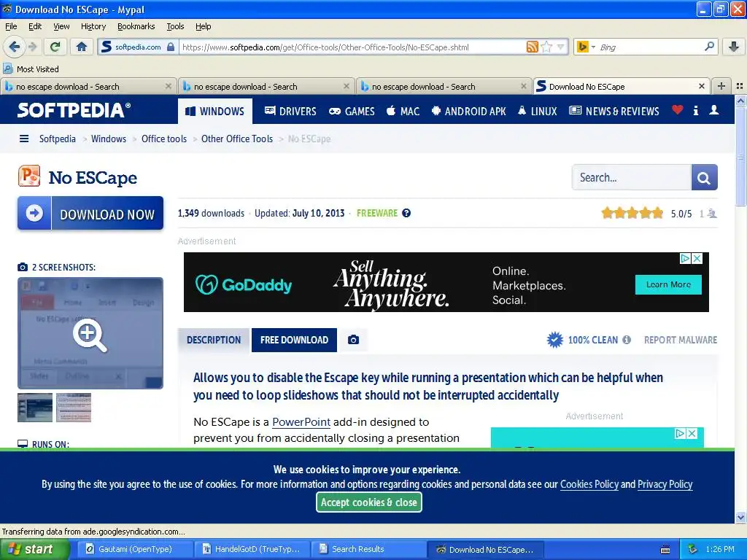Click the RSS feed icon in address bar
Image resolution: width=747 pixels, height=560 pixels.
[532, 47]
